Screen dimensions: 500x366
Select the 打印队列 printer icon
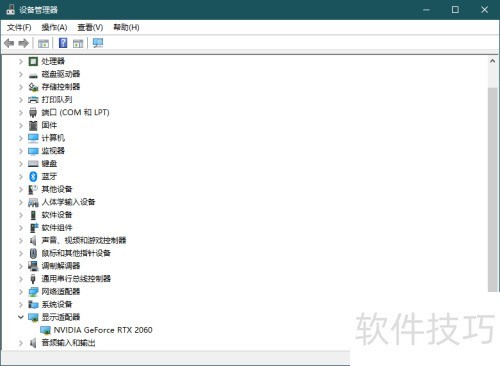pos(33,100)
